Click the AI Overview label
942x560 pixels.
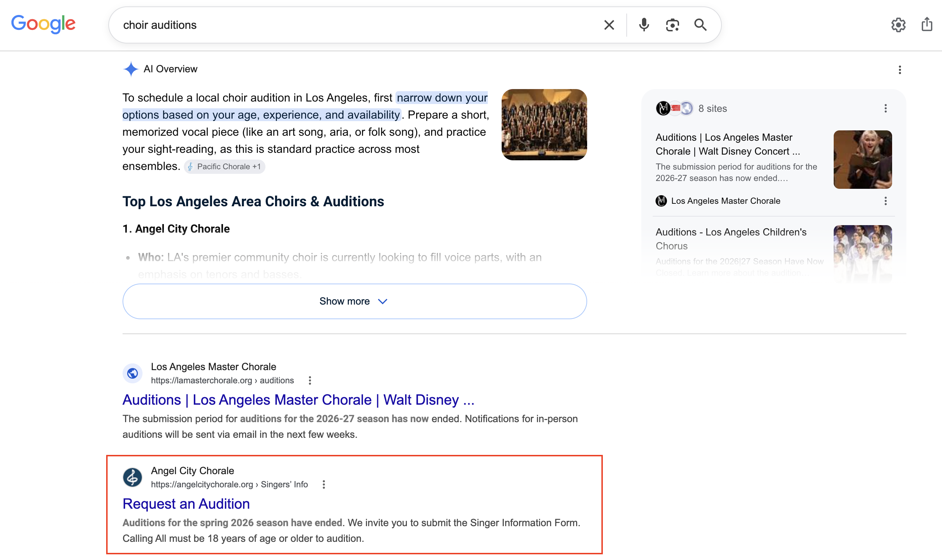(x=171, y=69)
